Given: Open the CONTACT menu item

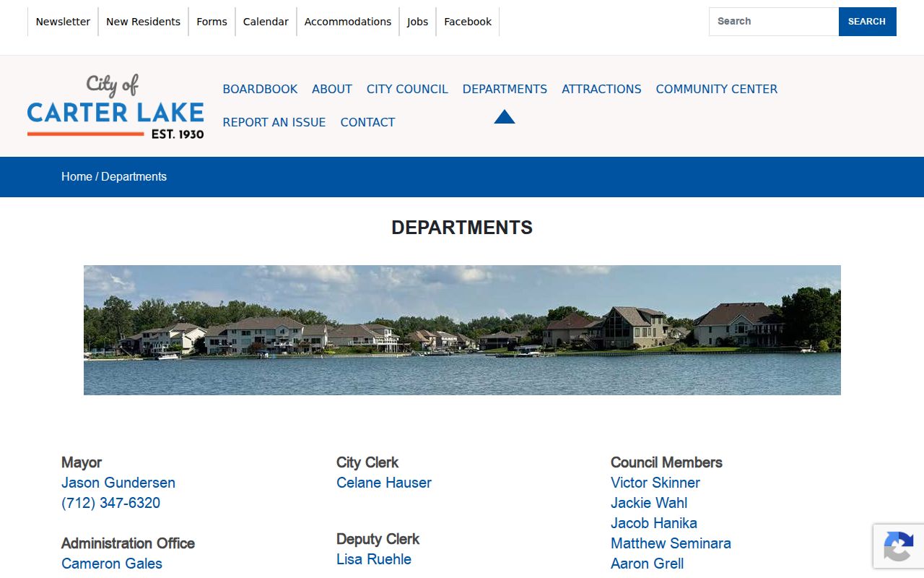Looking at the screenshot, I should tap(367, 122).
